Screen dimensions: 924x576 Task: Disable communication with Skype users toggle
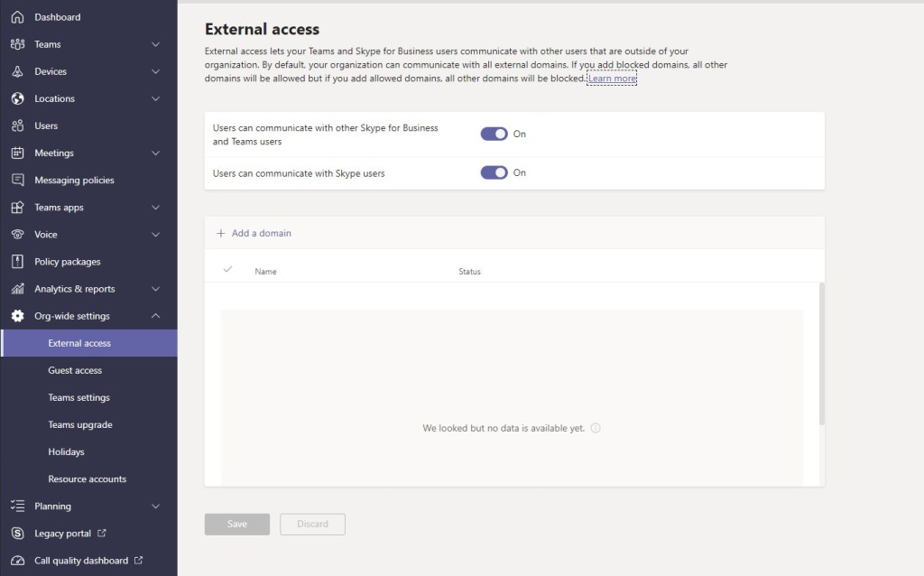(494, 172)
